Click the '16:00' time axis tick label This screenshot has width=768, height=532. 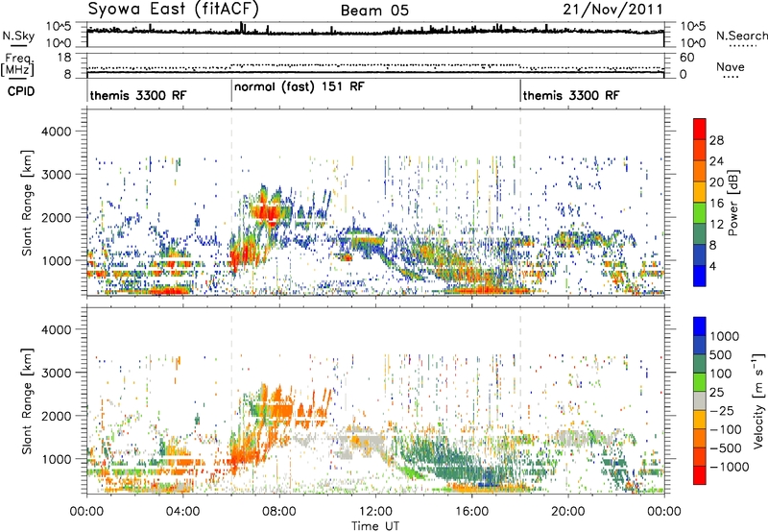pos(471,512)
